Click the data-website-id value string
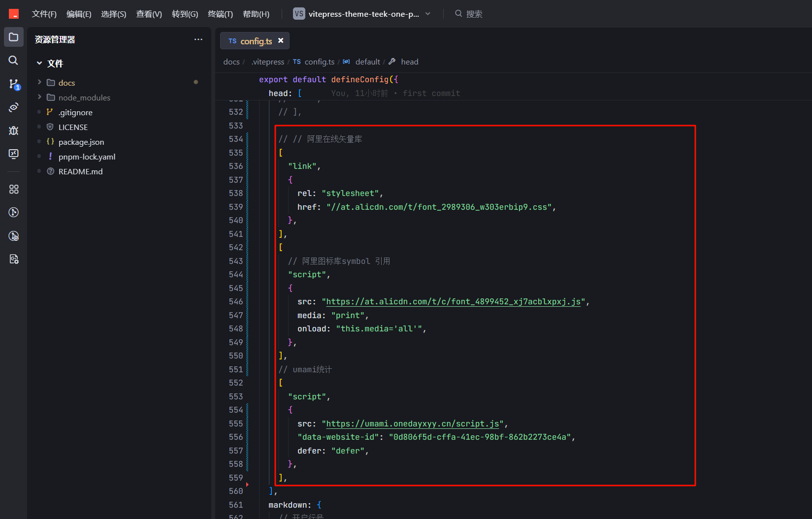 480,437
